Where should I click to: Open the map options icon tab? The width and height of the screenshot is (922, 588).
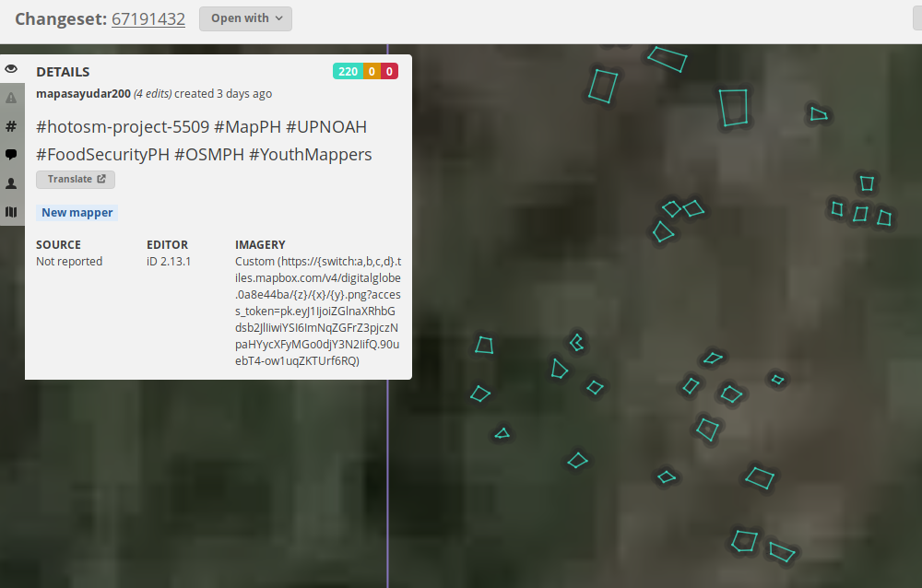(11, 212)
